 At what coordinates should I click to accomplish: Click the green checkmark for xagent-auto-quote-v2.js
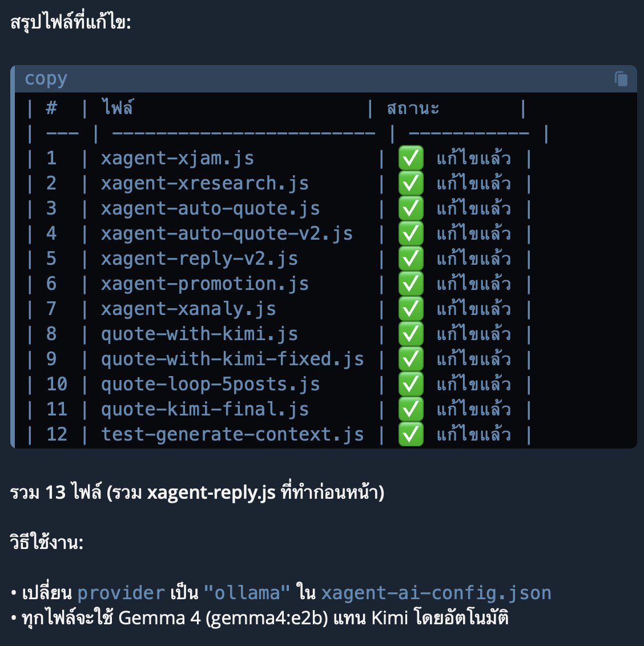point(410,233)
